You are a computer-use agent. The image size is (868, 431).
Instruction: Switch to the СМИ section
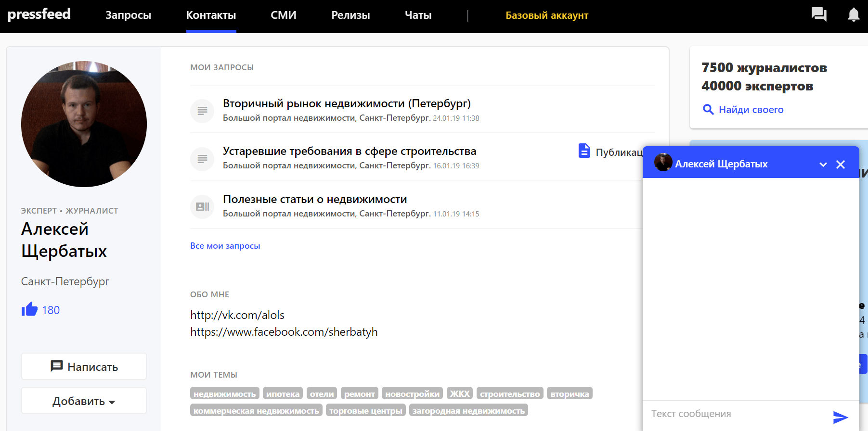(x=283, y=15)
